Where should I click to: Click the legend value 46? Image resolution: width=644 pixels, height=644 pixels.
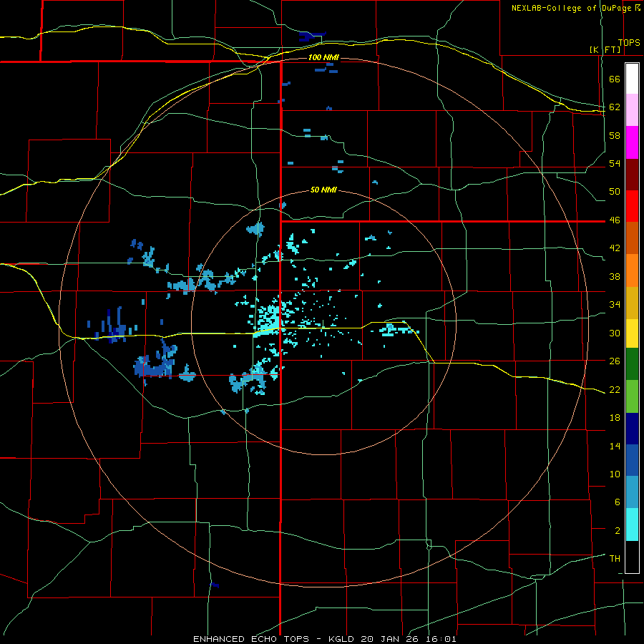click(x=615, y=220)
